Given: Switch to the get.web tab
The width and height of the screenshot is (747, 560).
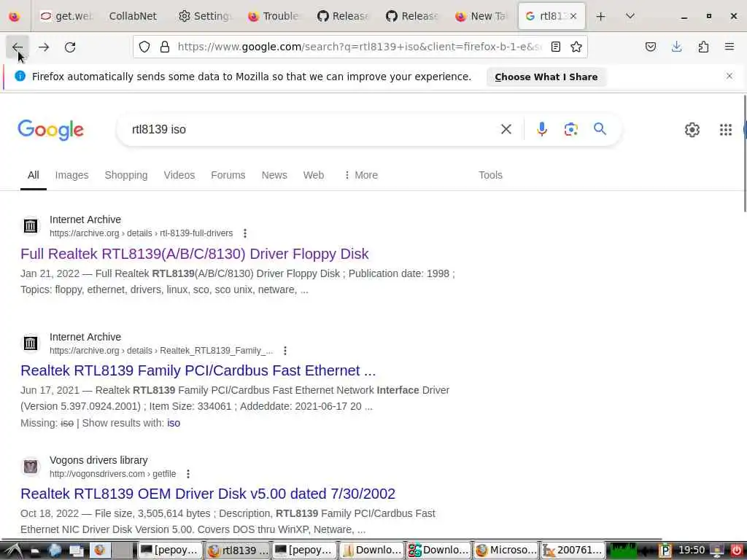Looking at the screenshot, I should pos(66,16).
